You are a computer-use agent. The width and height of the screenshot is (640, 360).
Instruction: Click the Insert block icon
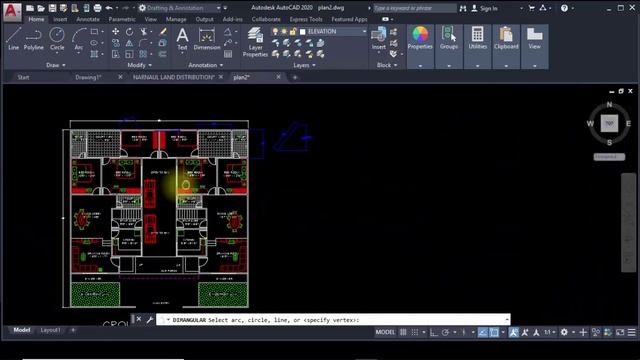pyautogui.click(x=378, y=38)
